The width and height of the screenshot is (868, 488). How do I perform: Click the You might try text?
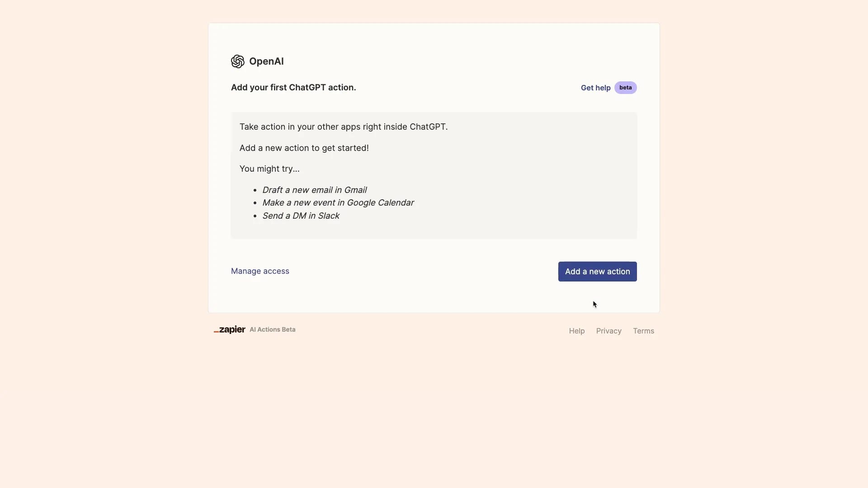click(269, 169)
